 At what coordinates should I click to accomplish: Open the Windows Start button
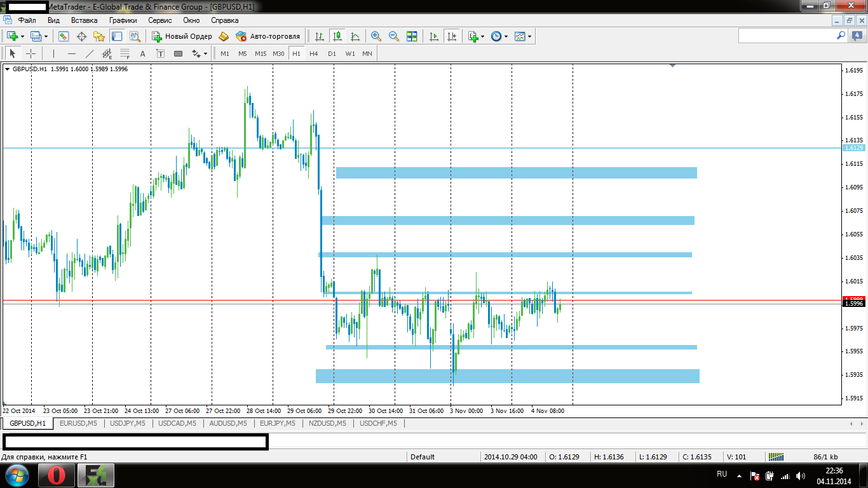17,475
